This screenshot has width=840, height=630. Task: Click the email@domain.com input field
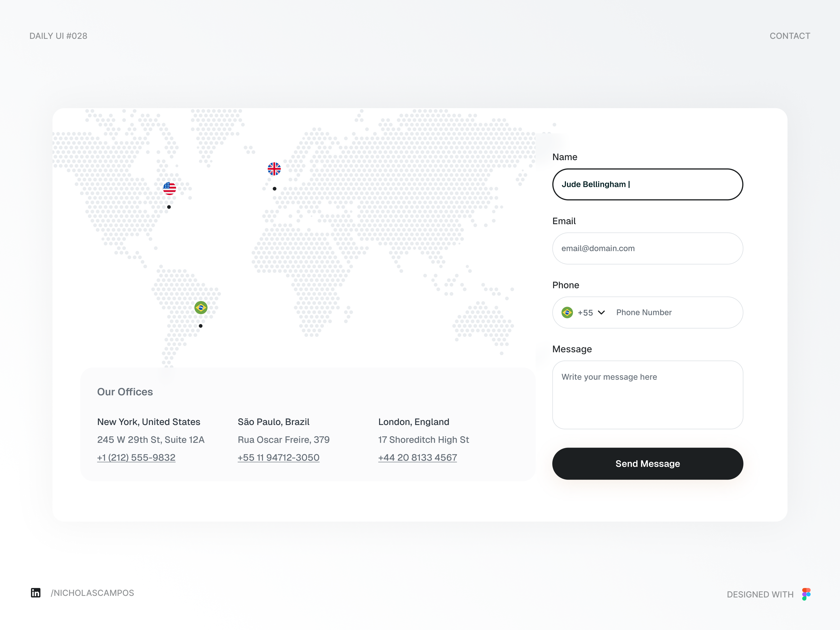point(647,248)
